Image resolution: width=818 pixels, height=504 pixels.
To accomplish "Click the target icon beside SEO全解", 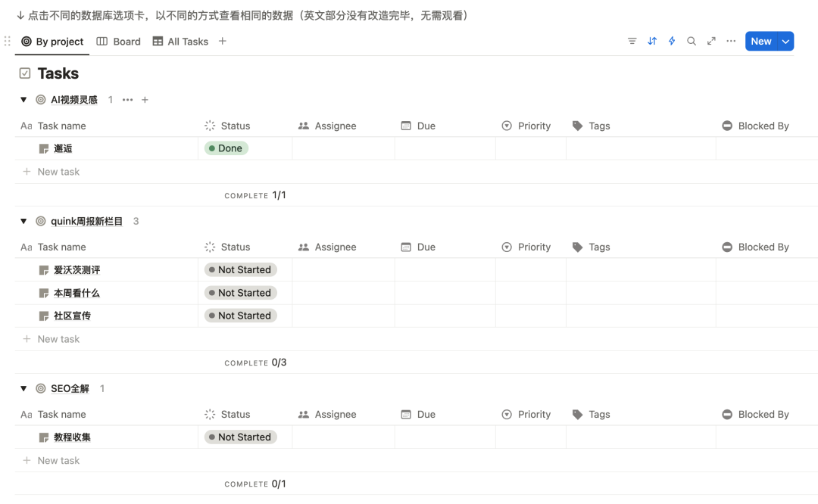I will (41, 388).
